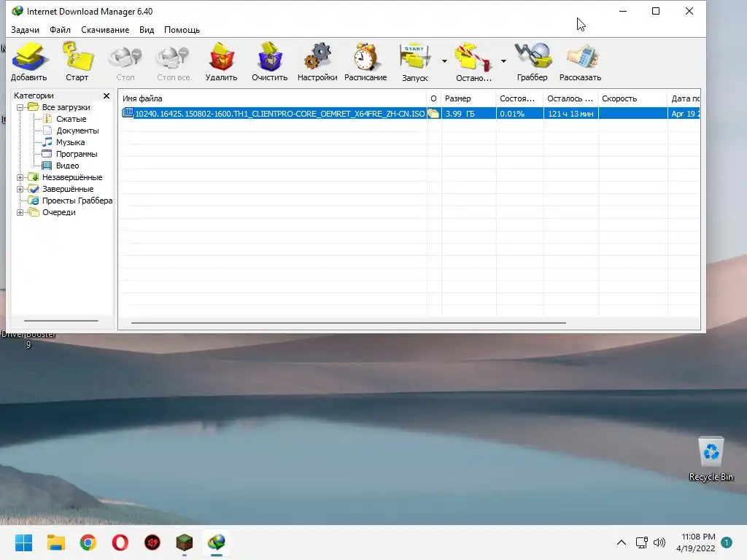
Task: Select the Очереди category
Action: (58, 212)
